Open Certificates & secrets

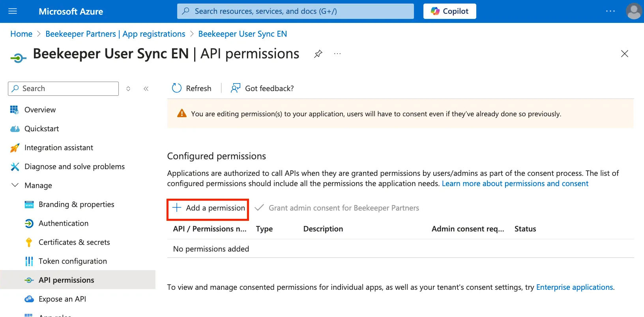(x=74, y=242)
